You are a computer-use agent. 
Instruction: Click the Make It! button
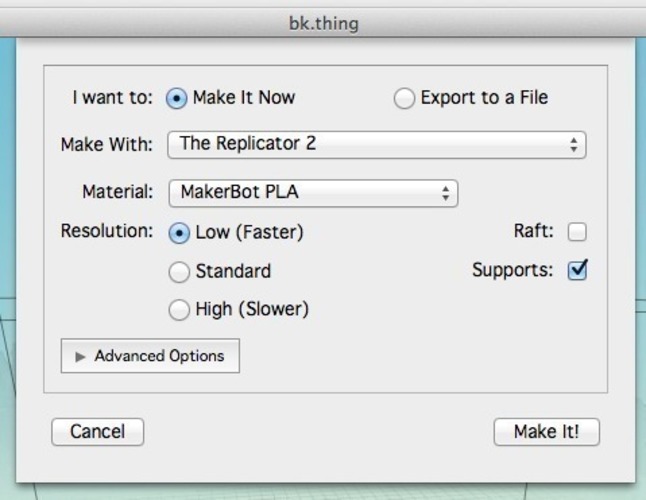547,432
